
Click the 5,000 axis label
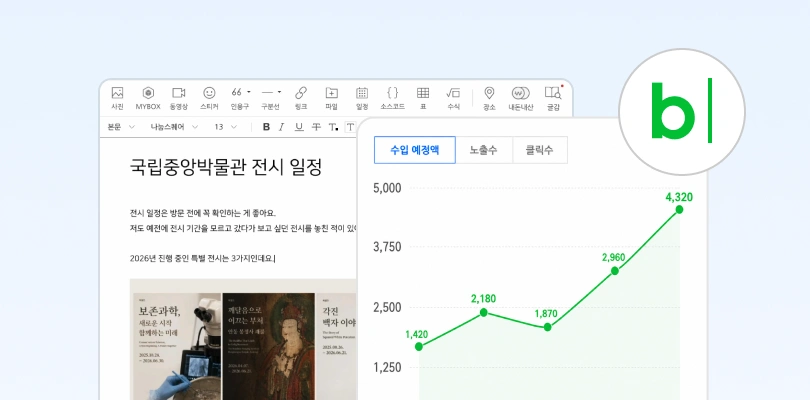pyautogui.click(x=387, y=188)
